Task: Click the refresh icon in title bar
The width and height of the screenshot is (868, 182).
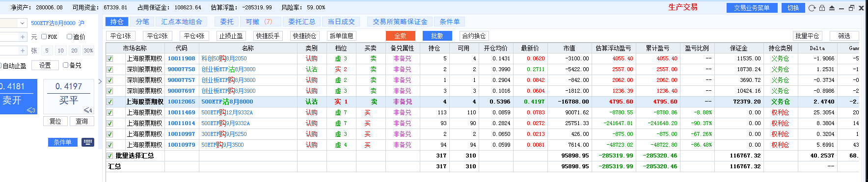Action: click(x=812, y=8)
